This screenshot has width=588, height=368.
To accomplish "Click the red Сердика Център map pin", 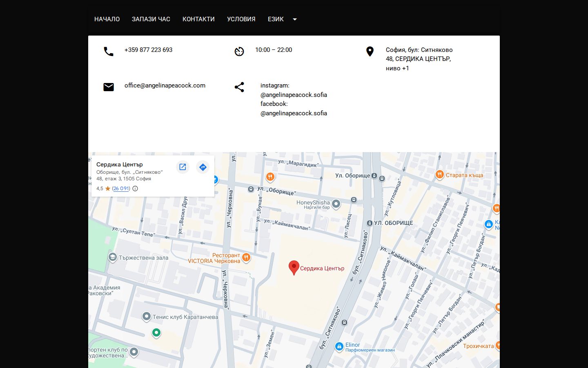I will click(294, 268).
